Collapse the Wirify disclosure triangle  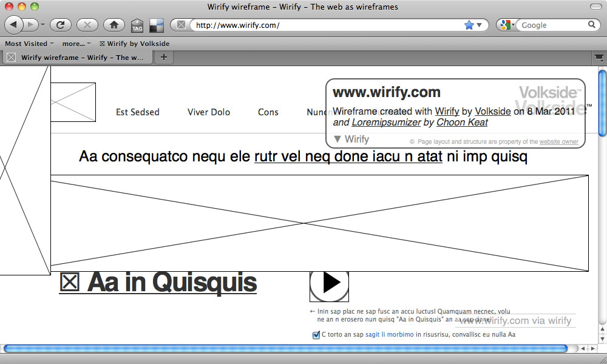point(337,139)
